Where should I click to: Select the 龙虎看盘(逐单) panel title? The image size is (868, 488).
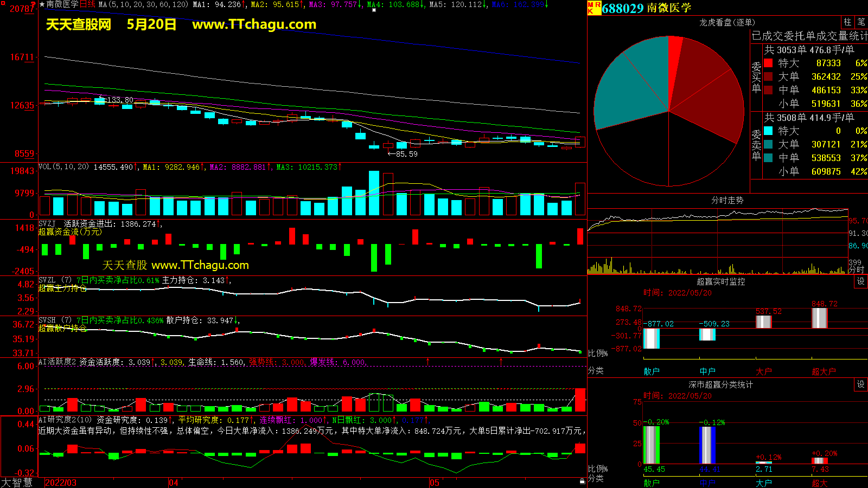point(727,22)
